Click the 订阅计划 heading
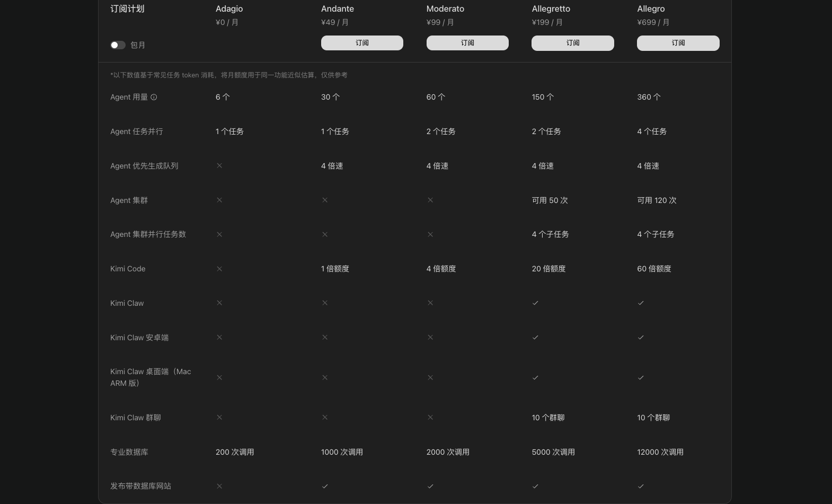The height and width of the screenshot is (504, 832). [x=127, y=9]
